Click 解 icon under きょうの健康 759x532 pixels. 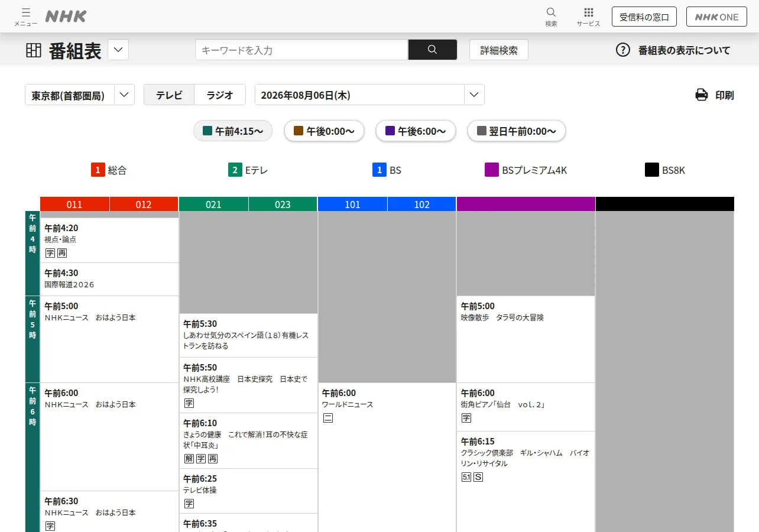point(189,459)
